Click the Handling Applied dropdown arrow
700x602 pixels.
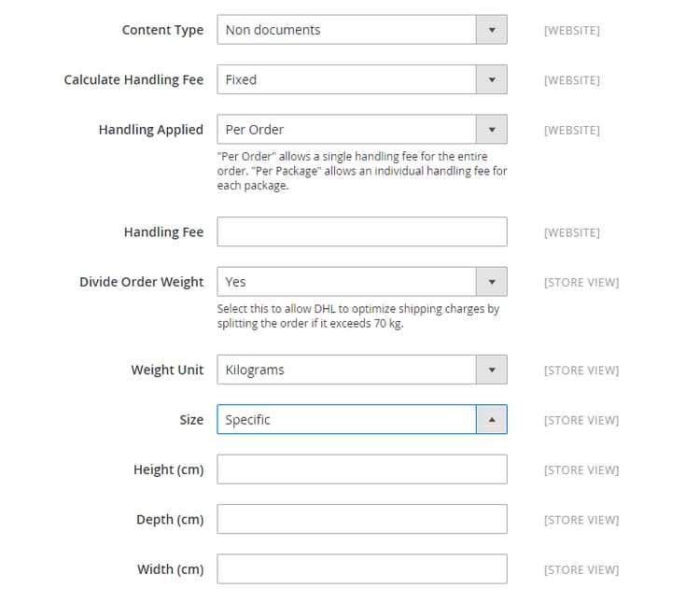point(492,130)
